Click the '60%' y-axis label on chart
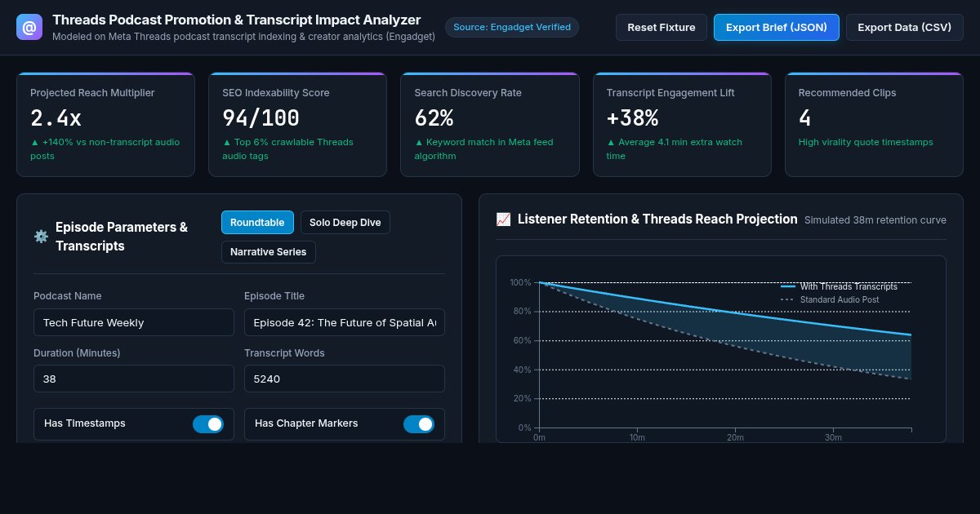 (x=521, y=340)
